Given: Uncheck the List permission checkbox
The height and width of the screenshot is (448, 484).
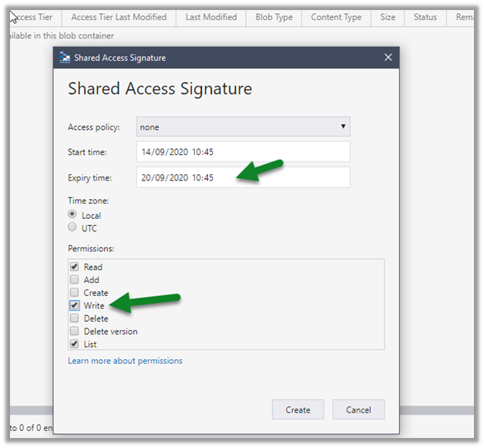Looking at the screenshot, I should point(73,344).
